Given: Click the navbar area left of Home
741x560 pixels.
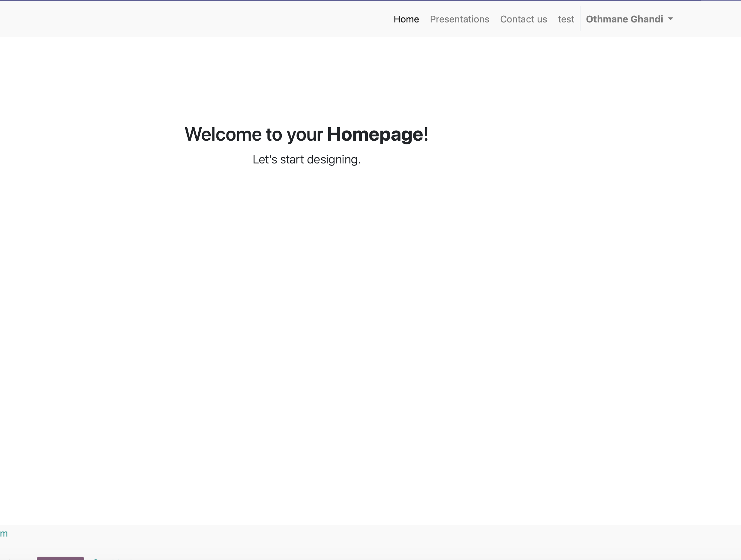Looking at the screenshot, I should [x=201, y=19].
